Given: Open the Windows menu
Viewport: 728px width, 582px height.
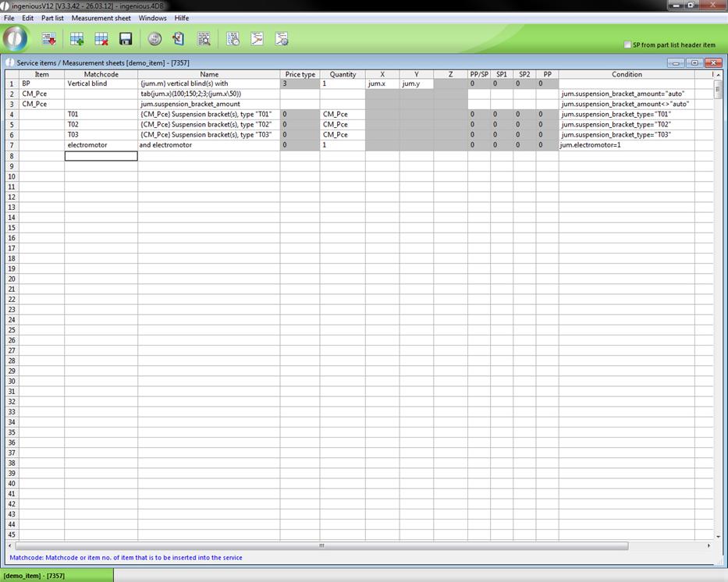Looking at the screenshot, I should [x=152, y=18].
